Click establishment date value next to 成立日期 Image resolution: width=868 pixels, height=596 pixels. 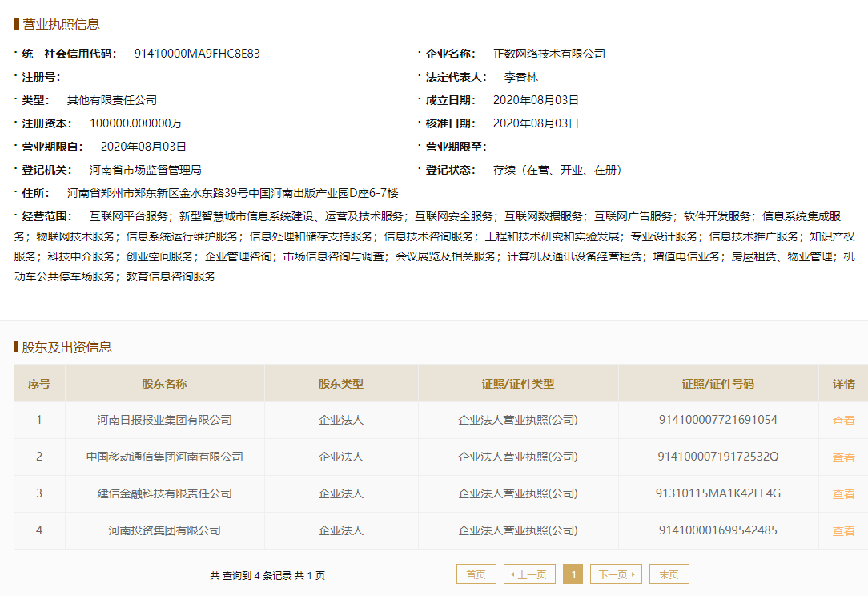[536, 100]
